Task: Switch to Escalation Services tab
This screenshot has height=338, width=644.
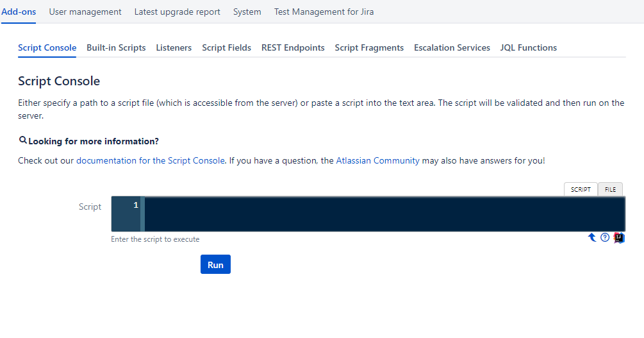Action: [x=452, y=47]
